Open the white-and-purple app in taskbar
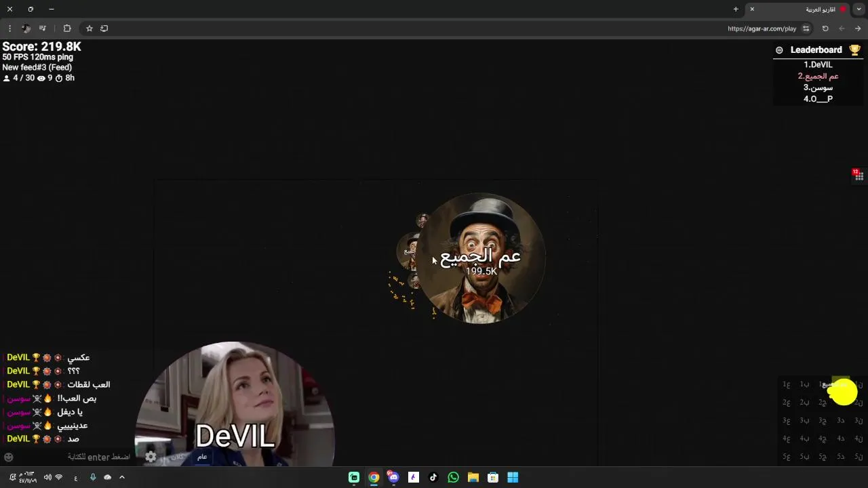 (x=414, y=478)
